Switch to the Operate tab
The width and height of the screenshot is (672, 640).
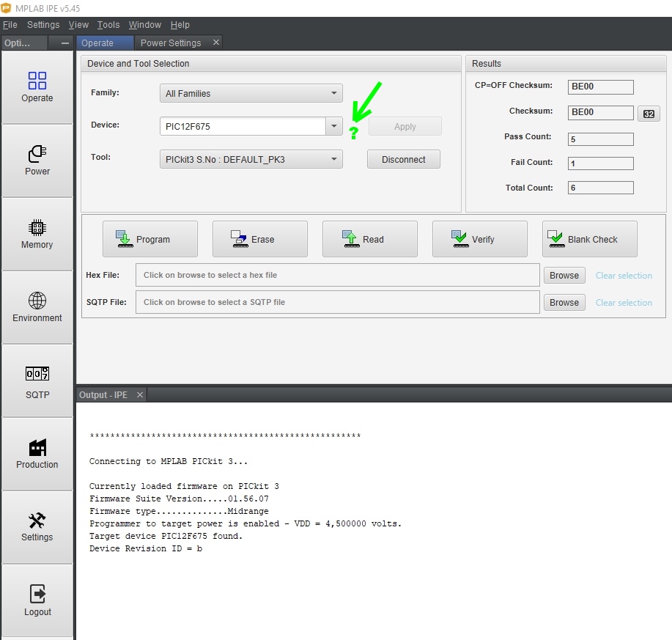(105, 43)
